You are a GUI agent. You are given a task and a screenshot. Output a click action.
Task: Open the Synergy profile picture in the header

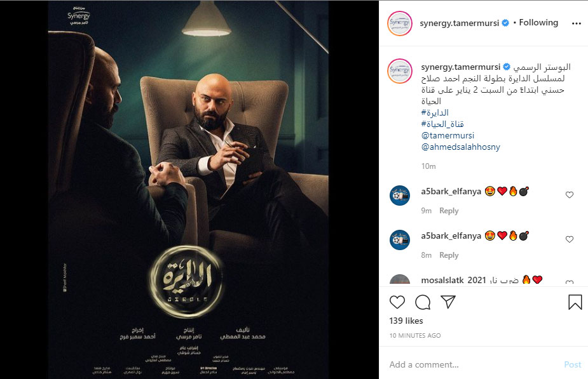[x=400, y=23]
